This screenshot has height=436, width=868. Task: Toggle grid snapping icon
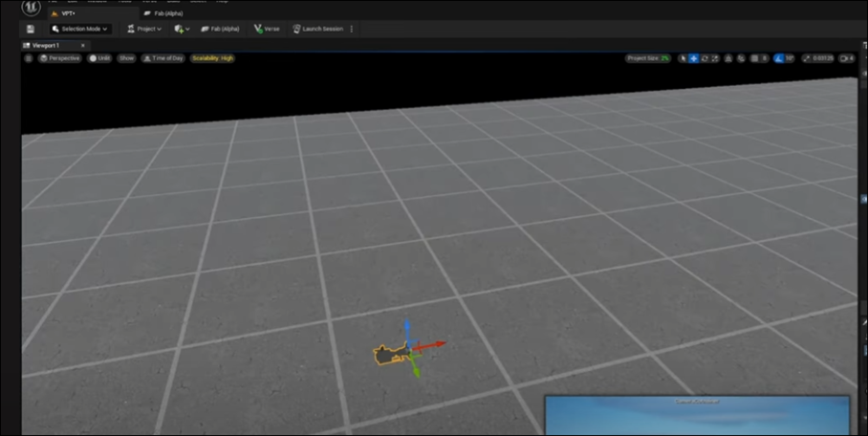pyautogui.click(x=754, y=58)
